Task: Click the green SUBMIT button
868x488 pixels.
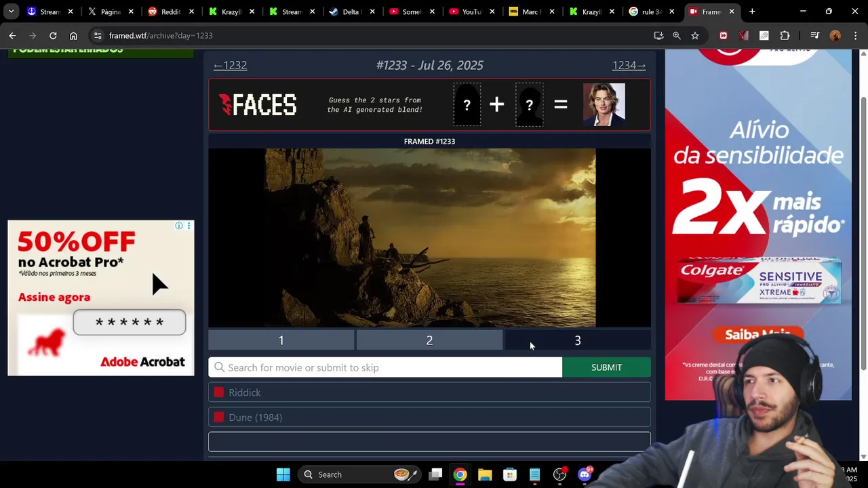Action: [x=606, y=367]
